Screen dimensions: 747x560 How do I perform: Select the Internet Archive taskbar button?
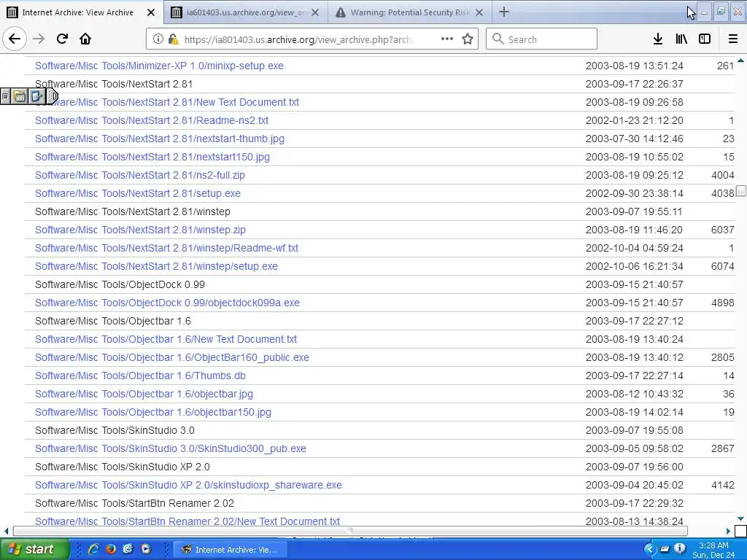[230, 550]
